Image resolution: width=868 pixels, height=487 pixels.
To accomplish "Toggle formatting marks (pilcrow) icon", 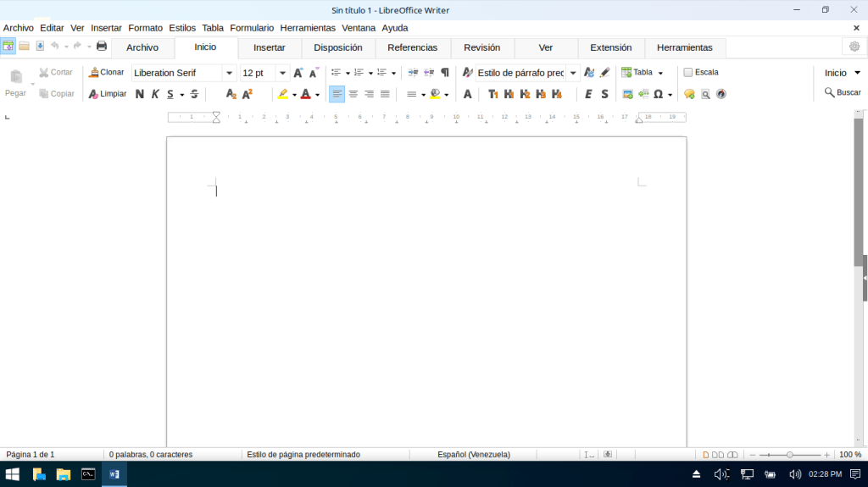I will tap(445, 73).
